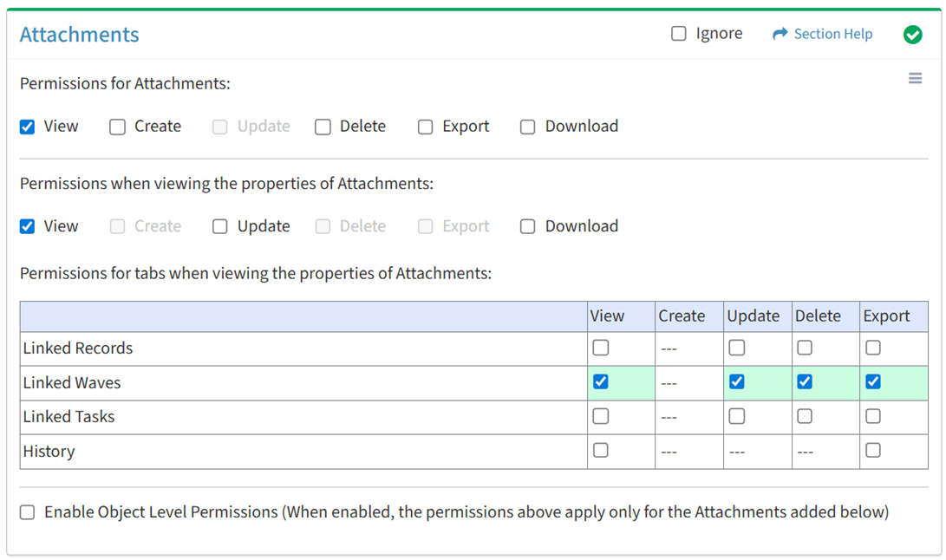This screenshot has width=946, height=560.
Task: Enable Download for viewing properties of Attachments
Action: tap(528, 226)
